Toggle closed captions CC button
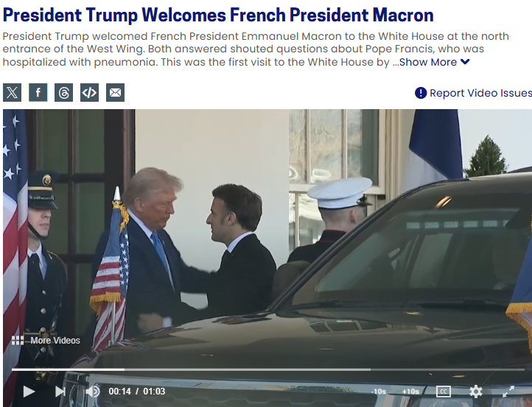This screenshot has height=407, width=532. pyautogui.click(x=444, y=392)
